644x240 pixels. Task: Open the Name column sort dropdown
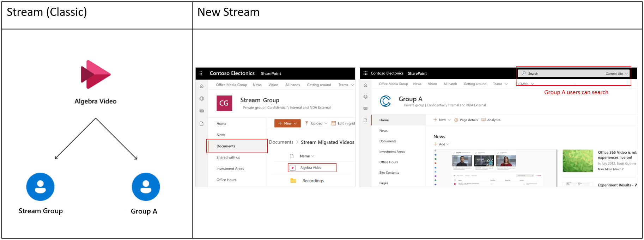pos(307,156)
